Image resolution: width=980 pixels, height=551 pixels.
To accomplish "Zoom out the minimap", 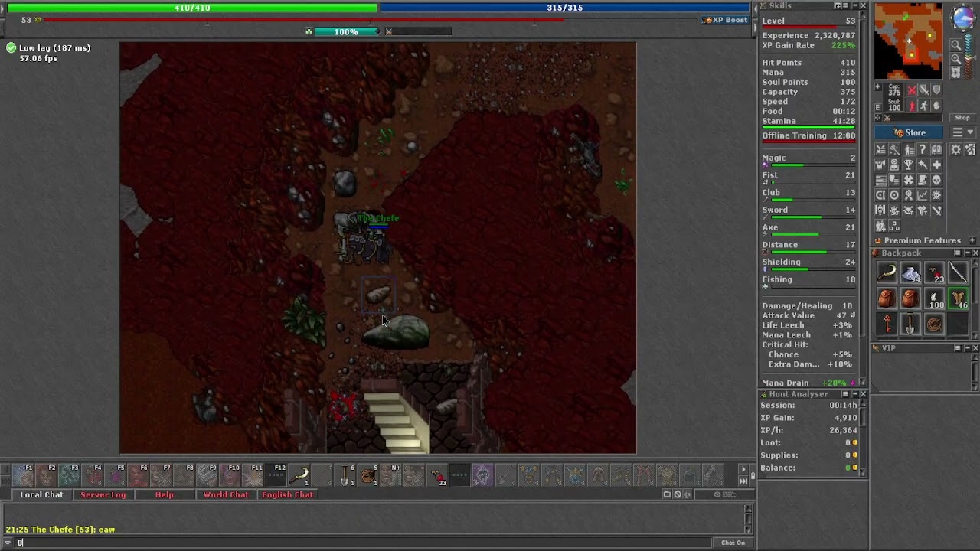I will click(955, 46).
